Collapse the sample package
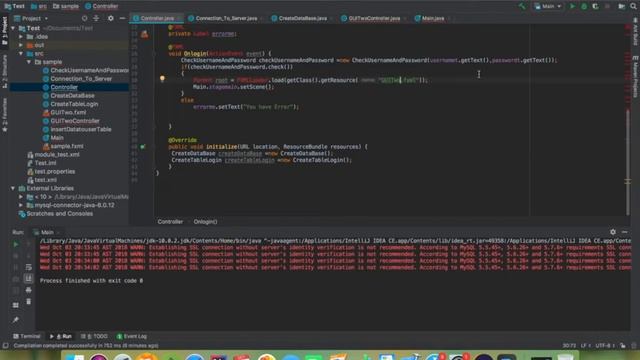This screenshot has height=360, width=640. [x=29, y=62]
